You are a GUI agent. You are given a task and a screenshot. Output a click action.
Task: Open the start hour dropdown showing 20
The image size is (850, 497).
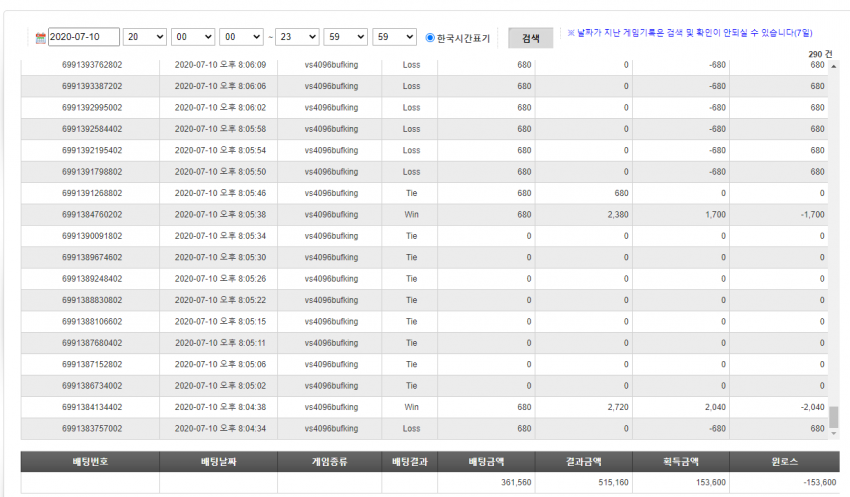[145, 37]
